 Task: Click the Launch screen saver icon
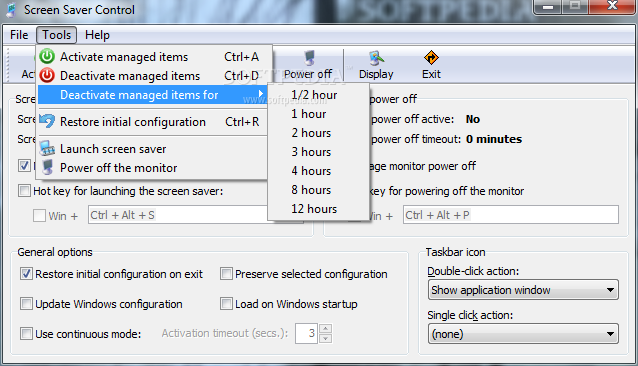click(x=47, y=148)
